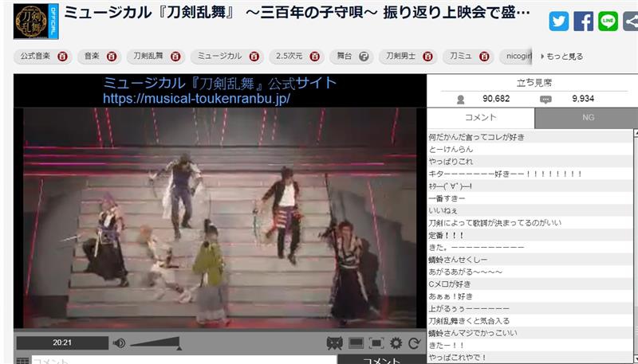638x364 pixels.
Task: Select comment とーけんらん
Action: click(x=530, y=150)
